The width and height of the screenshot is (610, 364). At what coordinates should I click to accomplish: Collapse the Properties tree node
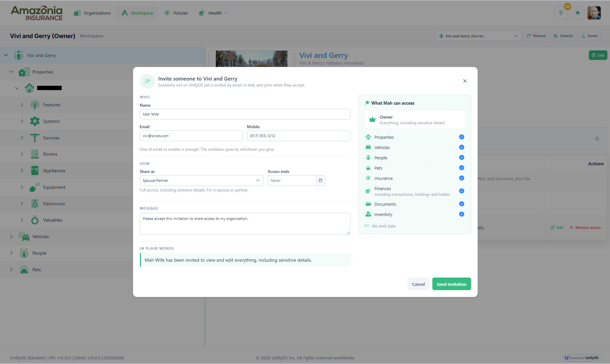point(11,72)
